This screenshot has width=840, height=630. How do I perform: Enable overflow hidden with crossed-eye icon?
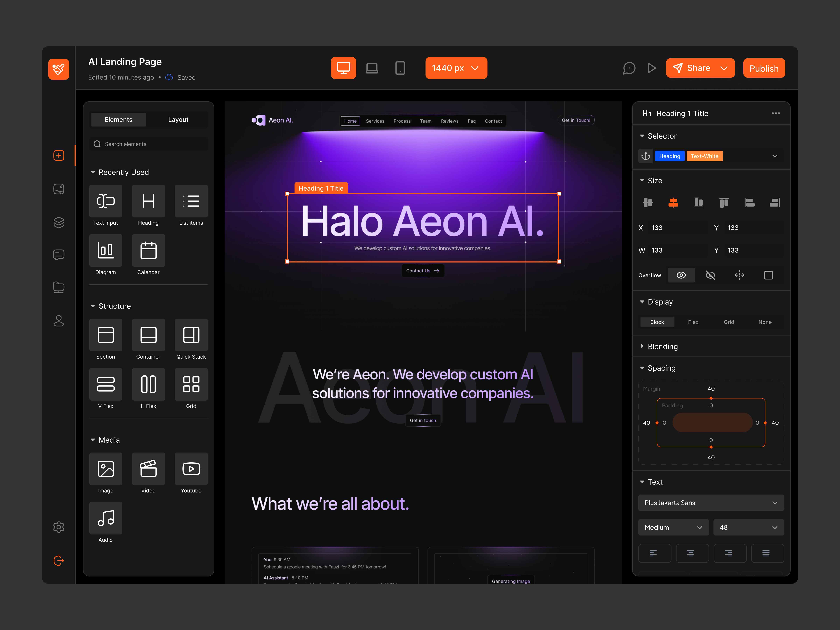(710, 275)
